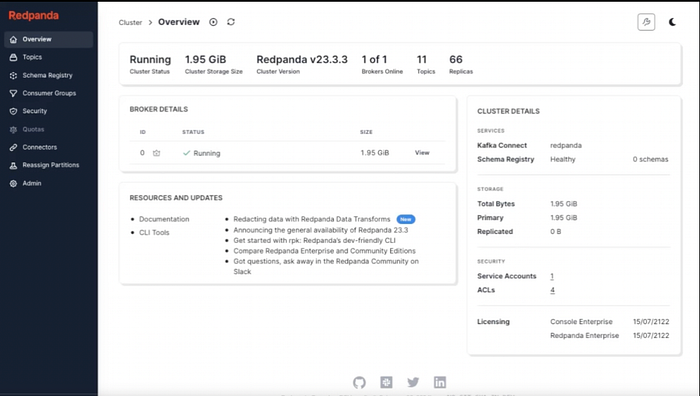Click the circular icon next to Overview title
The image size is (700, 396).
coord(213,22)
